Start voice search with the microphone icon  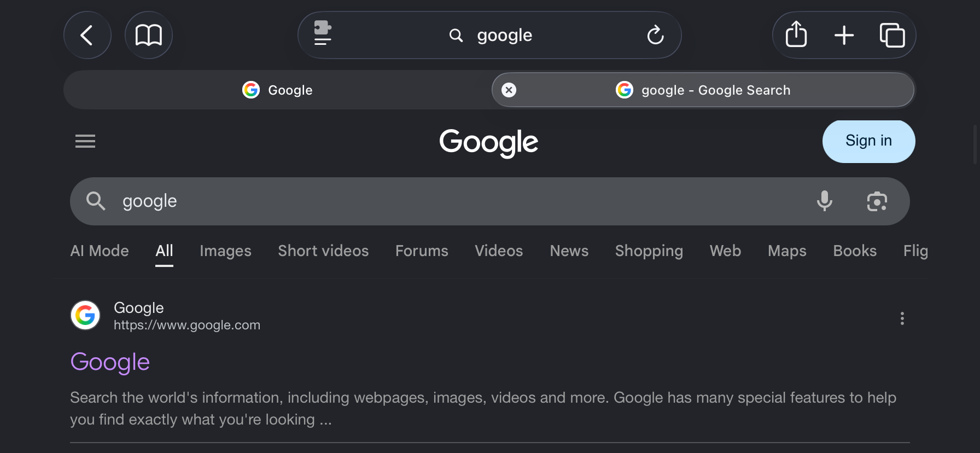(825, 201)
